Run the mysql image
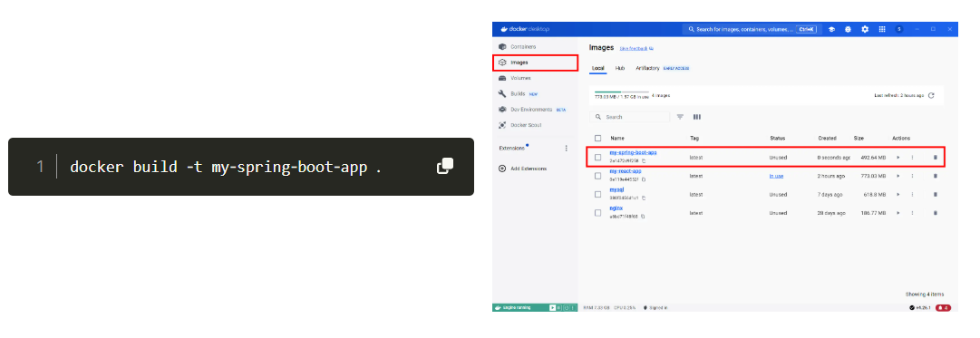 (898, 194)
